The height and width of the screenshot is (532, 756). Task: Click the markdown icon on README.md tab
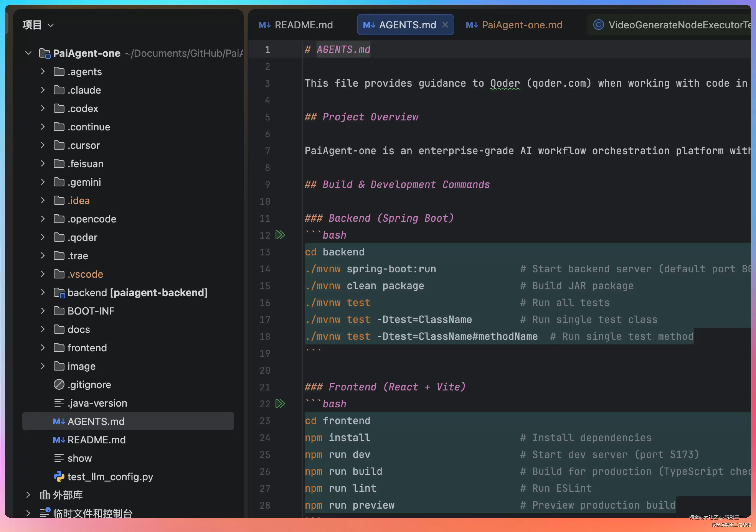point(265,25)
